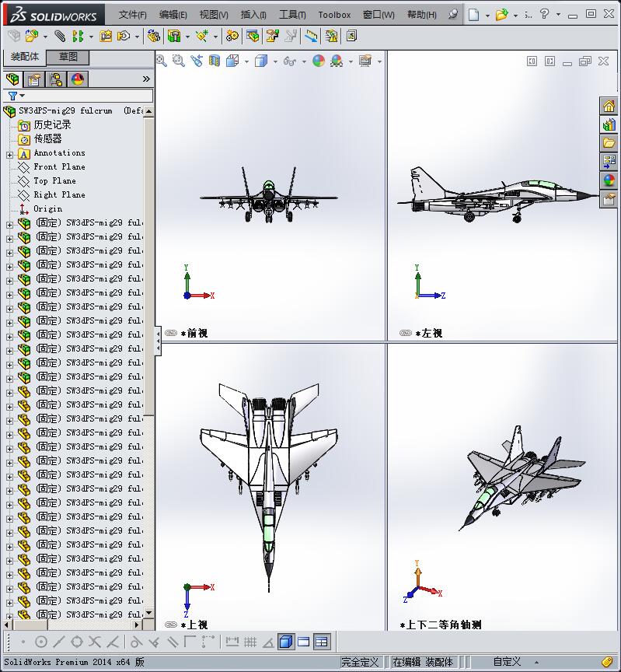Open the Move Component dropdown arrow
The image size is (621, 672).
coord(137,37)
